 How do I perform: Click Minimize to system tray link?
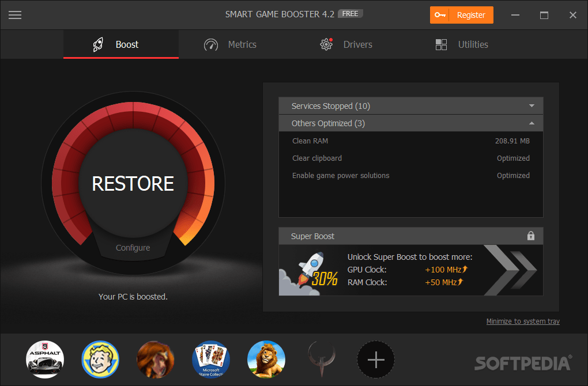click(x=523, y=321)
